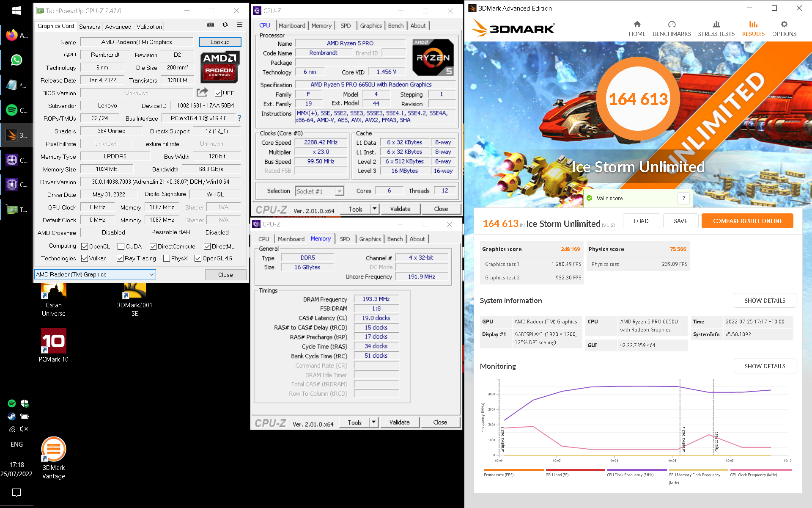Click the LOAD button in 3DMark
812x508 pixels.
click(641, 221)
